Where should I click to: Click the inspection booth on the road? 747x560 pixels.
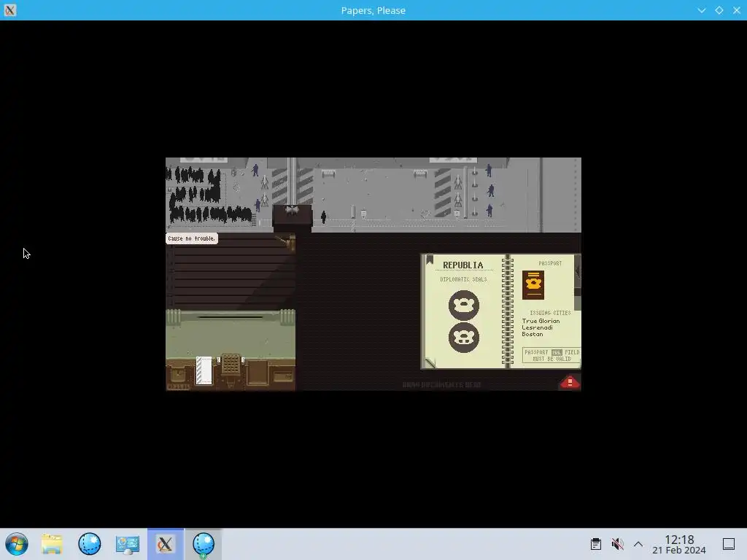(x=292, y=218)
